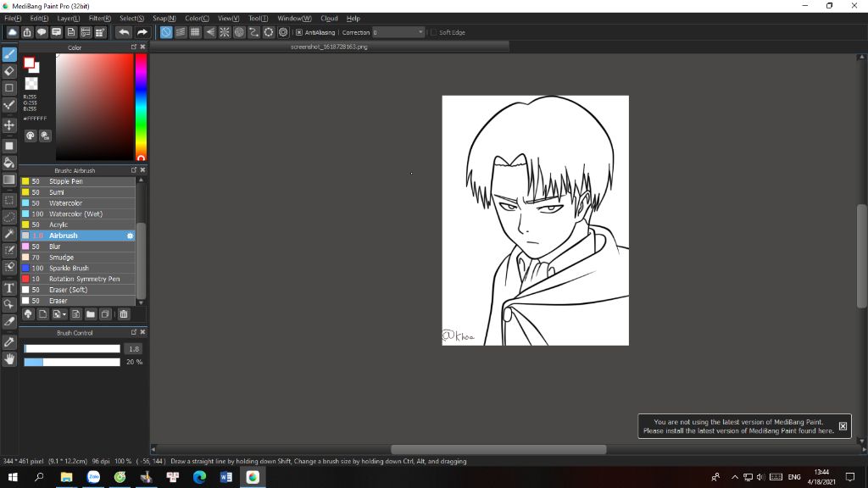
Task: Select the Select Pen tool
Action: 9,250
